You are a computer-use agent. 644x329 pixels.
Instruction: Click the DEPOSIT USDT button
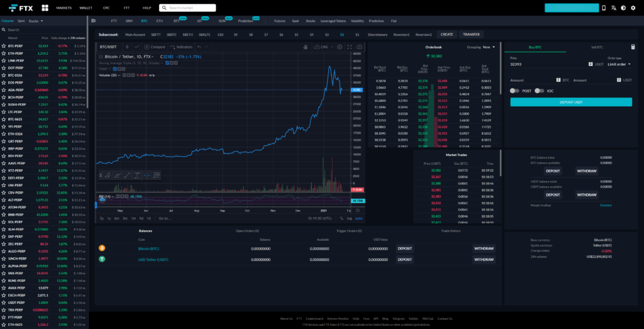click(x=571, y=103)
